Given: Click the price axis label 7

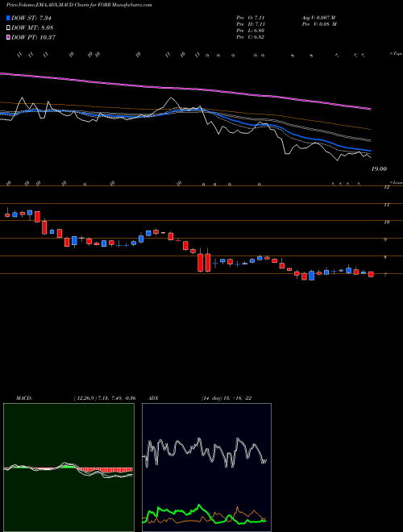Looking at the screenshot, I should tap(385, 275).
